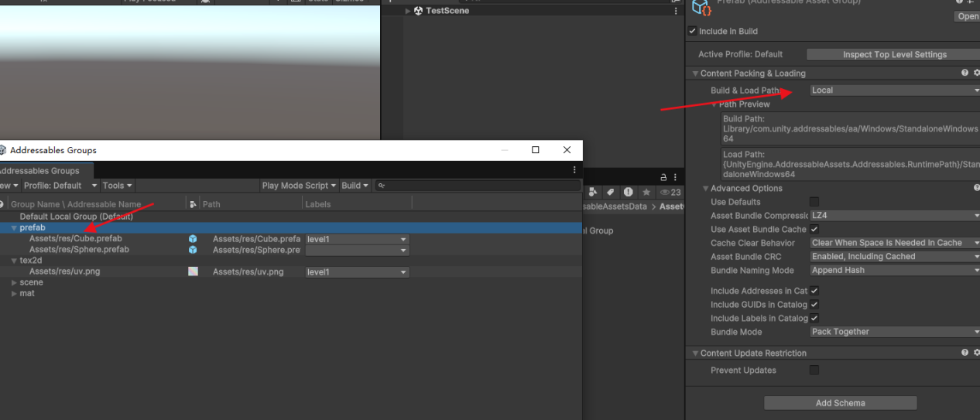Open the Project panel three-dot menu
980x420 pixels.
coord(676,178)
